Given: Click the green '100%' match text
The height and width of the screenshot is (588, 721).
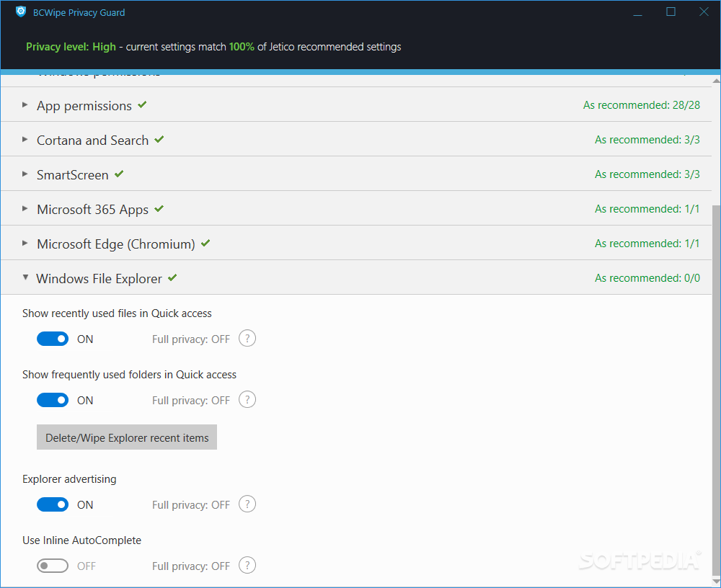Looking at the screenshot, I should click(242, 46).
